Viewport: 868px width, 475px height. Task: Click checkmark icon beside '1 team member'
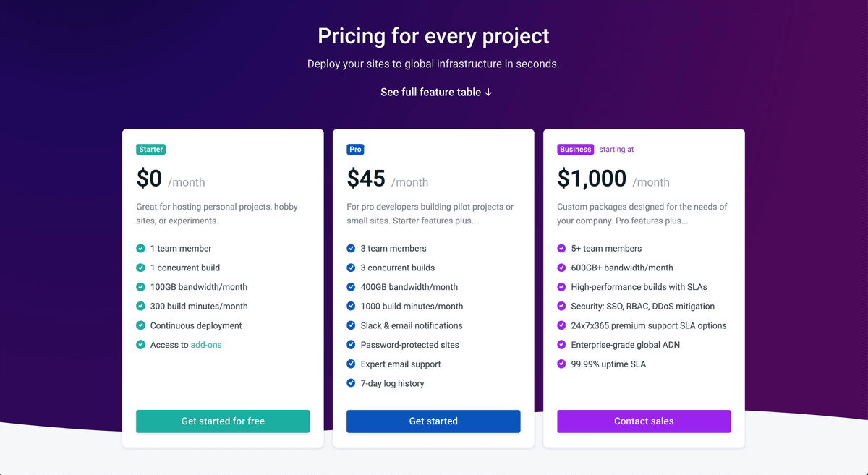(x=140, y=249)
